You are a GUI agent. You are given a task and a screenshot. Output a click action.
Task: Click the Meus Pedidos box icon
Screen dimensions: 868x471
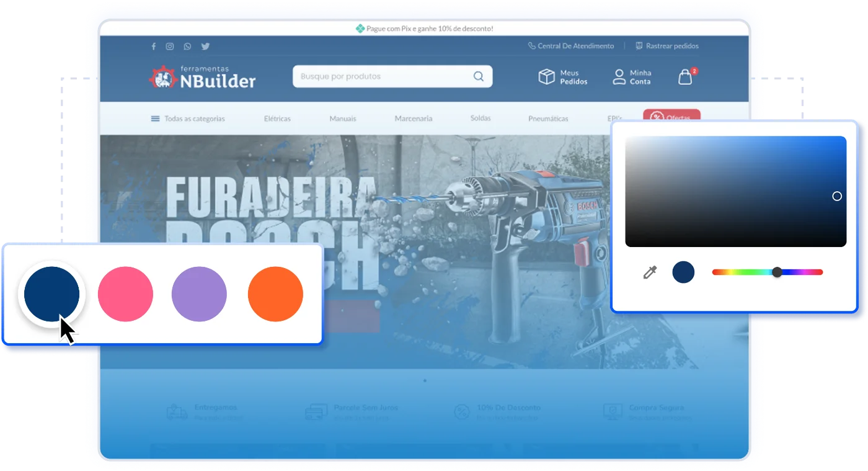click(x=546, y=77)
